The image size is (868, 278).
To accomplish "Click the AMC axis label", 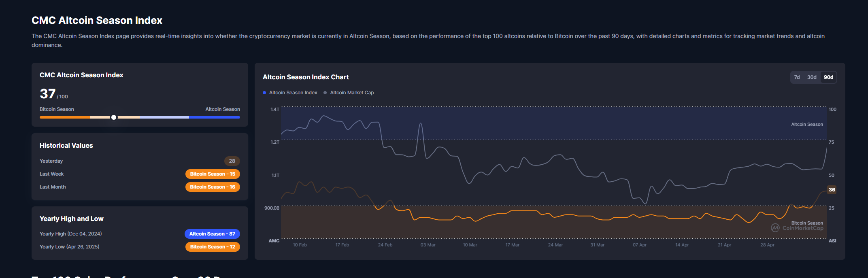I will (x=274, y=241).
